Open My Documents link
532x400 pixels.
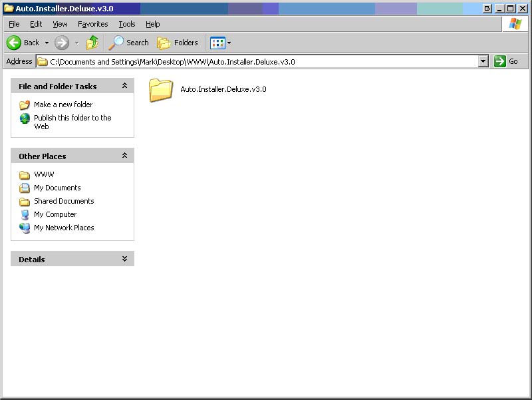pos(57,188)
